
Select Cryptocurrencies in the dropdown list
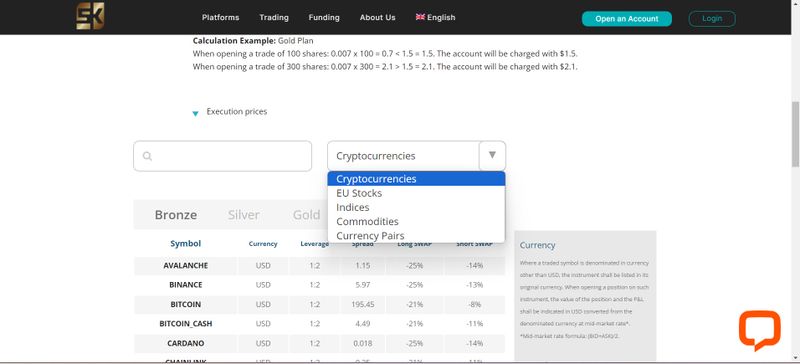416,179
